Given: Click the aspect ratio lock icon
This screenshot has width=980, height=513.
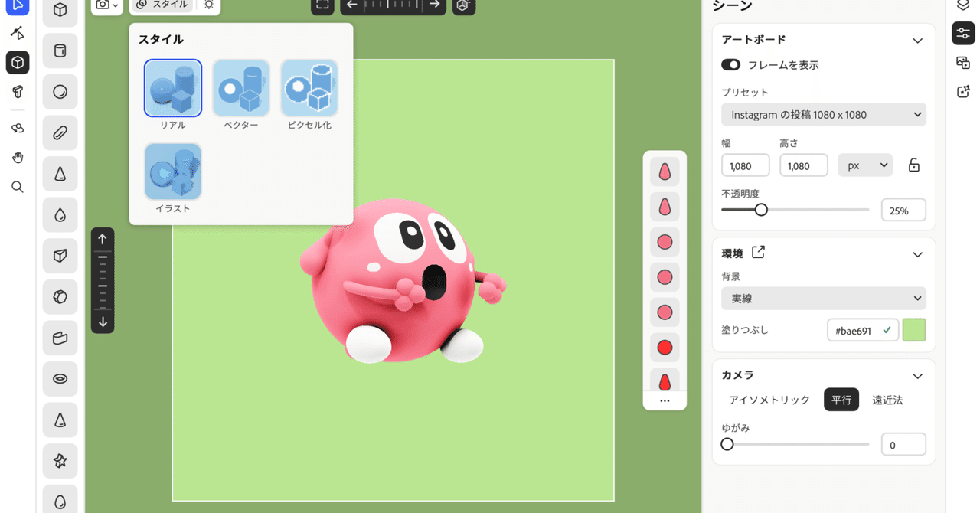Looking at the screenshot, I should pos(913,165).
